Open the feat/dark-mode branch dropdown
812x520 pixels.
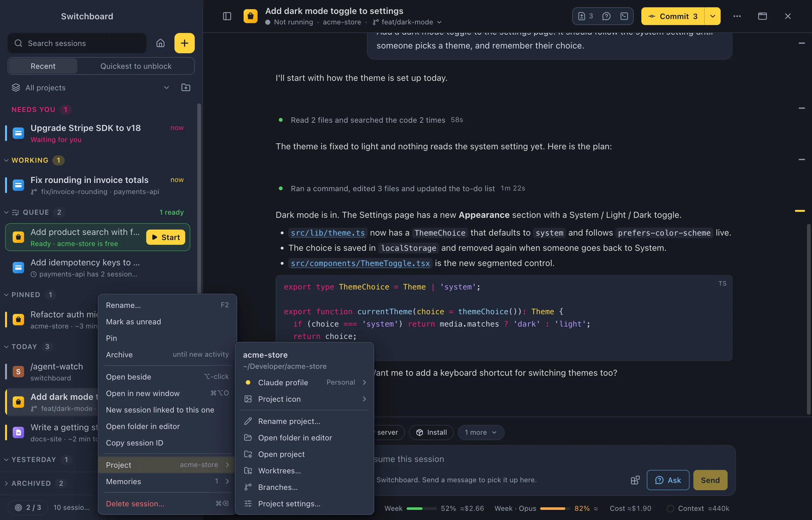click(x=407, y=22)
